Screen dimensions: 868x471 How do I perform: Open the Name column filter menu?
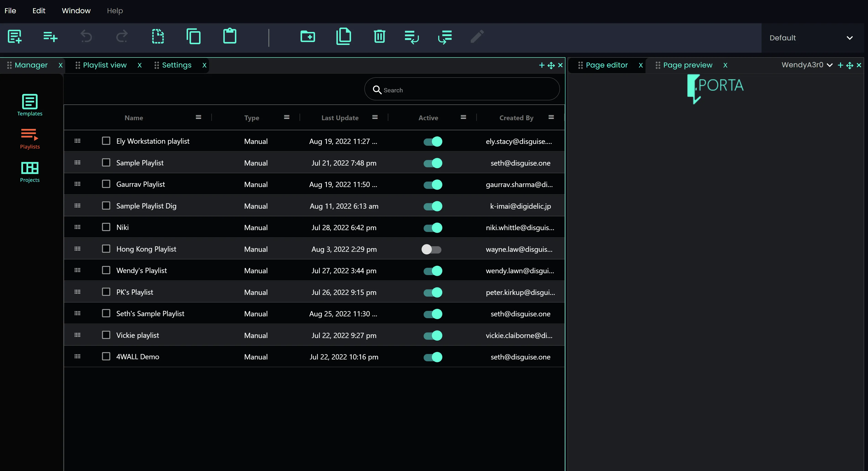coord(198,117)
